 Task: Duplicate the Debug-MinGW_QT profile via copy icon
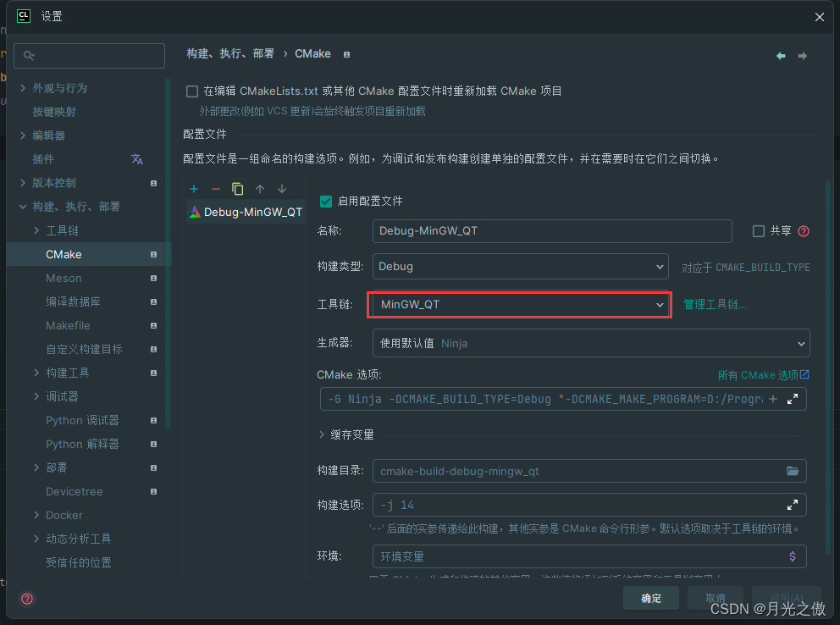(x=240, y=188)
